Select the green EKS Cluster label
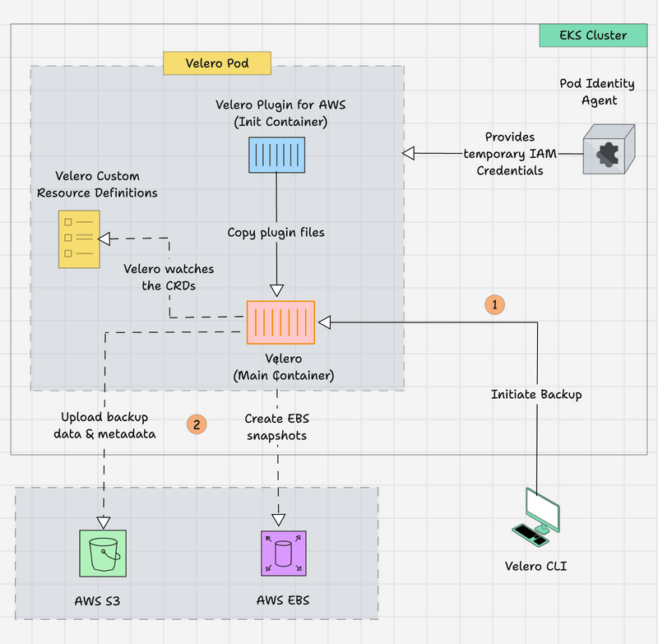The width and height of the screenshot is (658, 644). 593,35
